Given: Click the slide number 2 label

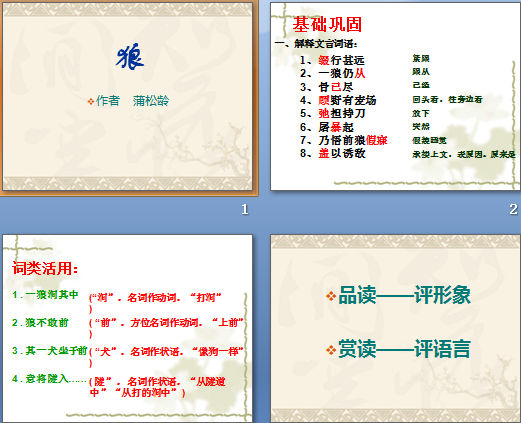Looking at the screenshot, I should click(x=514, y=210).
